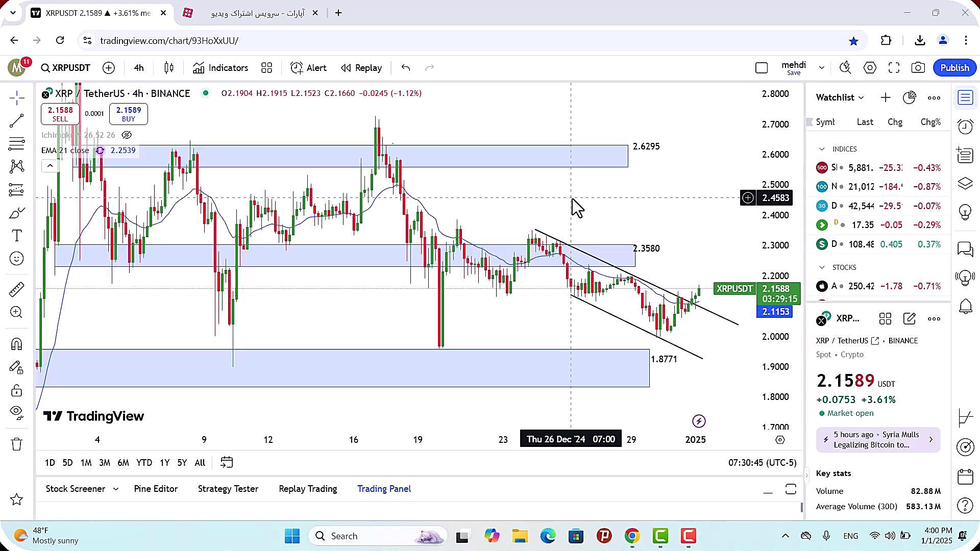Select the ruler measure tool

17,289
